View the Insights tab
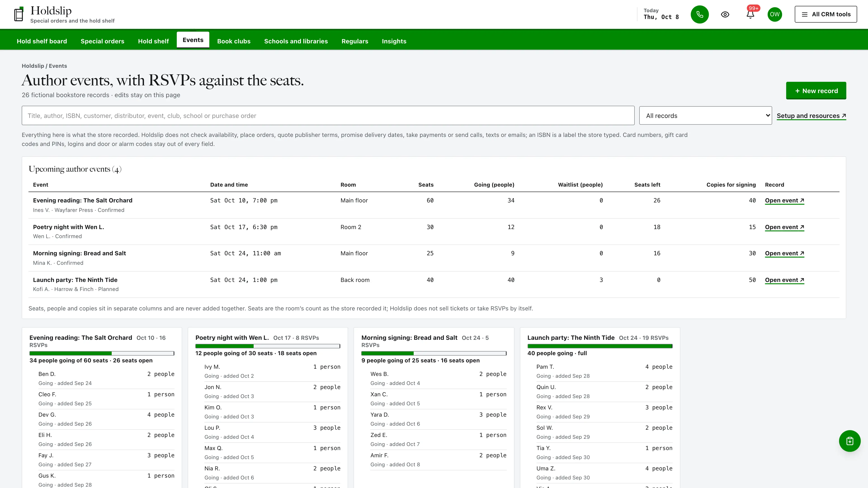Screen dimensions: 868x488 (394, 41)
